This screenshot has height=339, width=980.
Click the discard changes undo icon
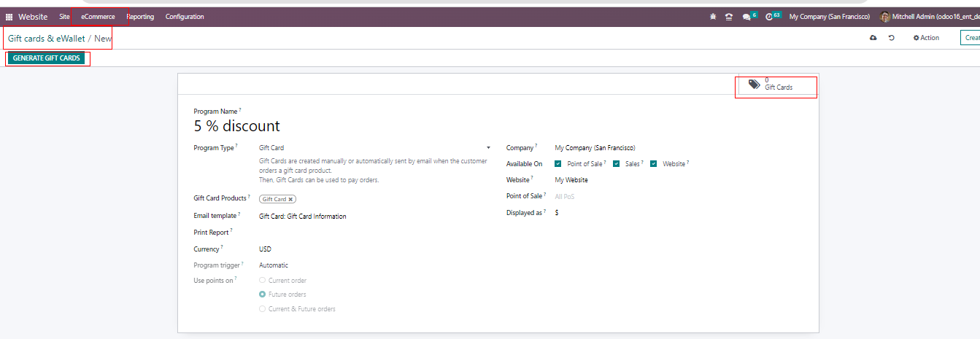pos(892,38)
